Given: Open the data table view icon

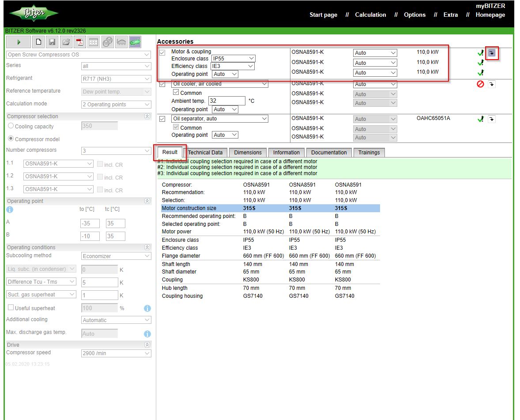Looking at the screenshot, I should point(93,42).
